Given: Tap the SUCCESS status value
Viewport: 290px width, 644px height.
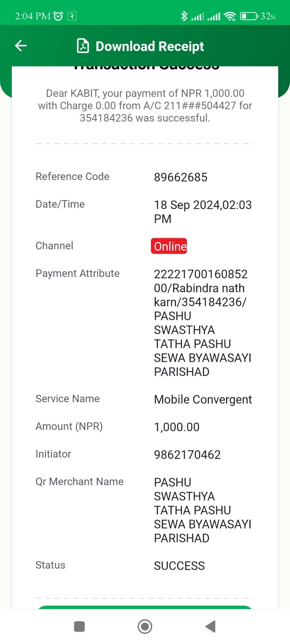Looking at the screenshot, I should (179, 566).
